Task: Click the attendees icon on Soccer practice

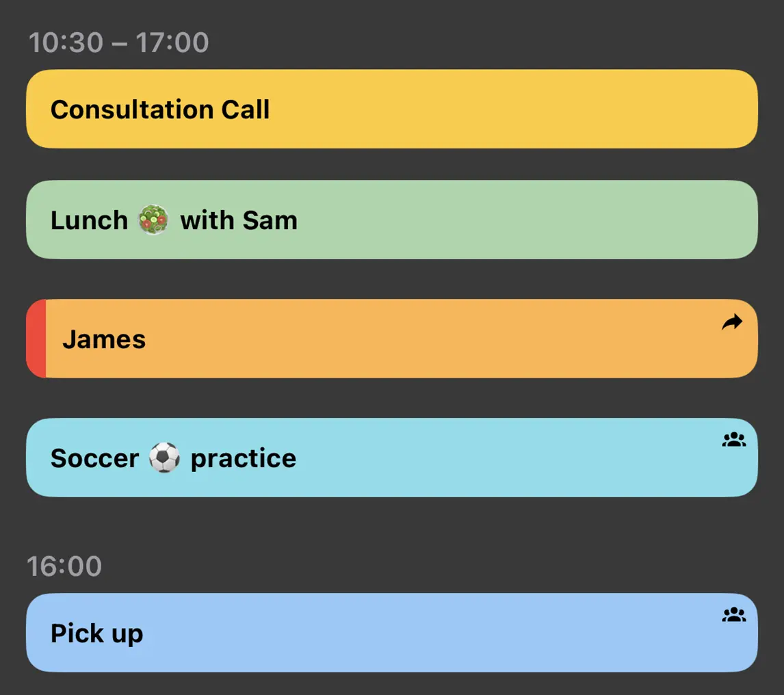Action: tap(733, 439)
